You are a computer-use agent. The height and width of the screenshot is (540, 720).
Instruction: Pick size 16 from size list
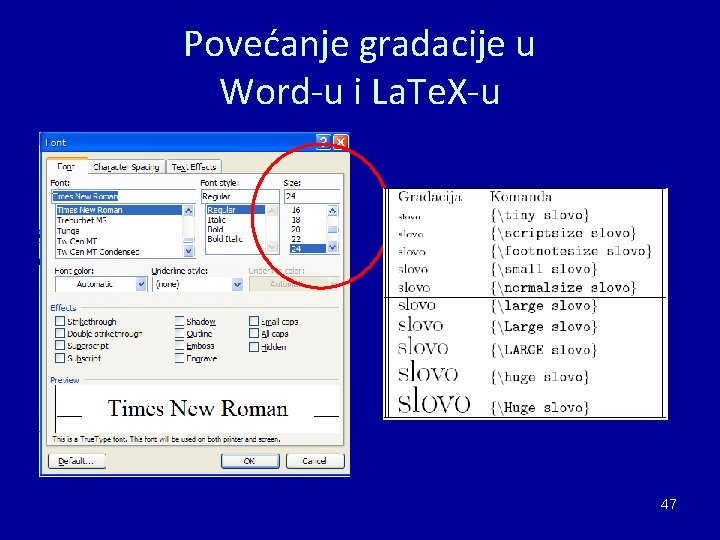click(296, 210)
